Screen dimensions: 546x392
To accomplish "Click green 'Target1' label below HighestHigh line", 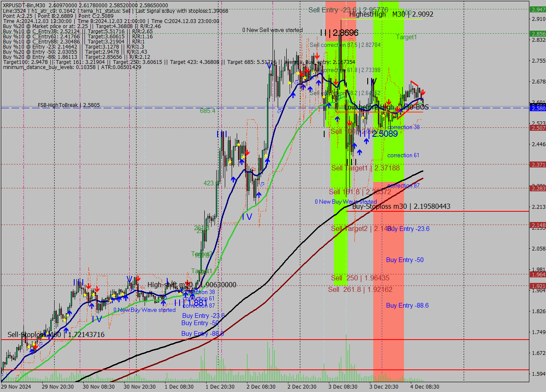I will tap(406, 37).
